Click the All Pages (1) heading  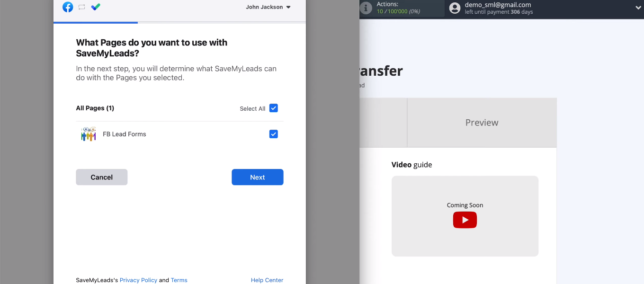point(95,108)
